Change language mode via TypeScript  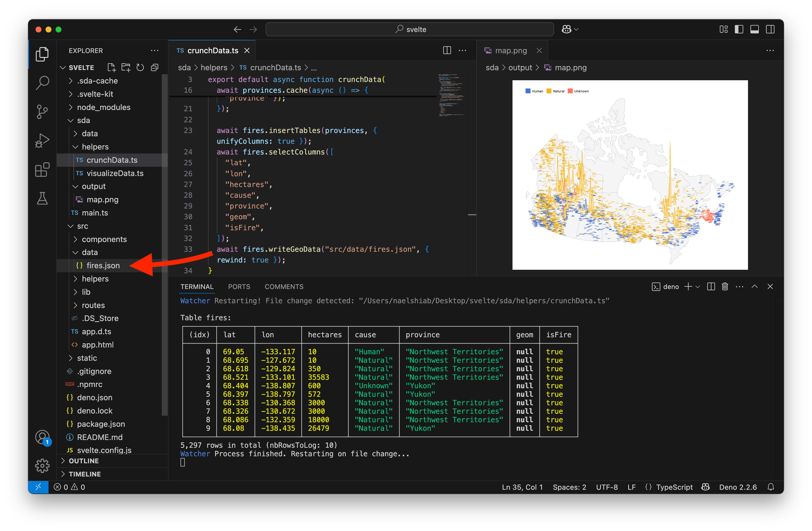[674, 487]
